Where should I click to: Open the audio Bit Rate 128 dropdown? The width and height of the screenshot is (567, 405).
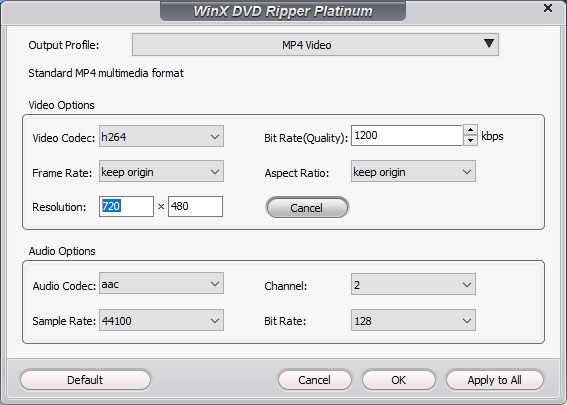(413, 320)
